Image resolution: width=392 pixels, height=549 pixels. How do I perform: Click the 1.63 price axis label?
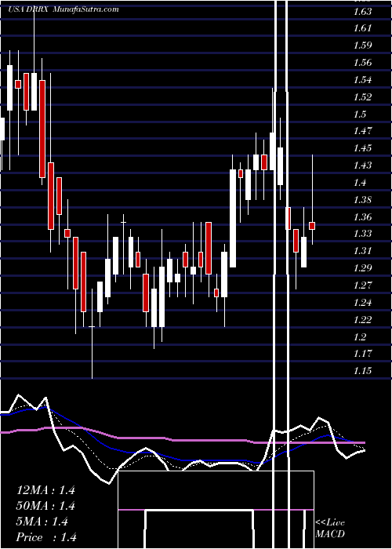[363, 12]
